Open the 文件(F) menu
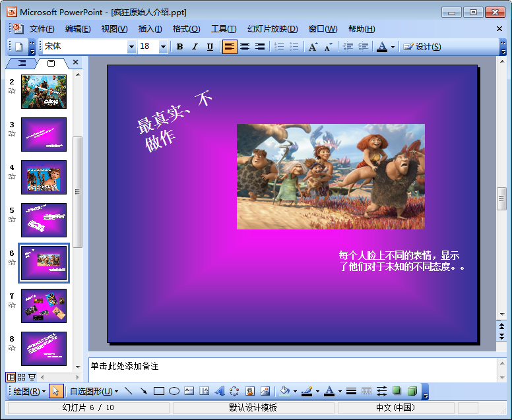Screen dimensions: 512x420 42,29
